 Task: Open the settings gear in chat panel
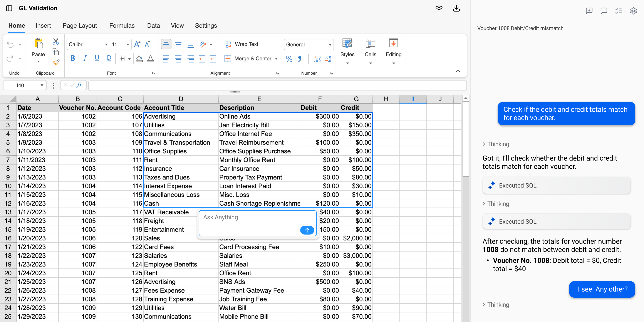633,11
